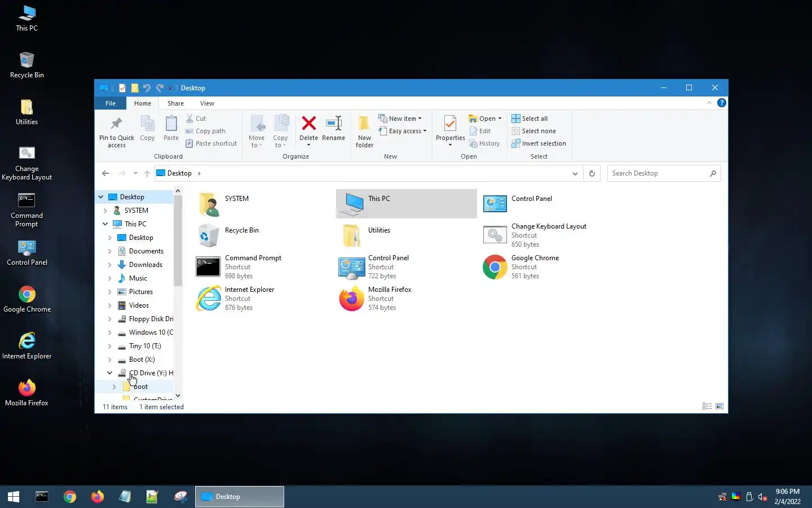
Task: Open Properties in the ribbon
Action: click(450, 130)
